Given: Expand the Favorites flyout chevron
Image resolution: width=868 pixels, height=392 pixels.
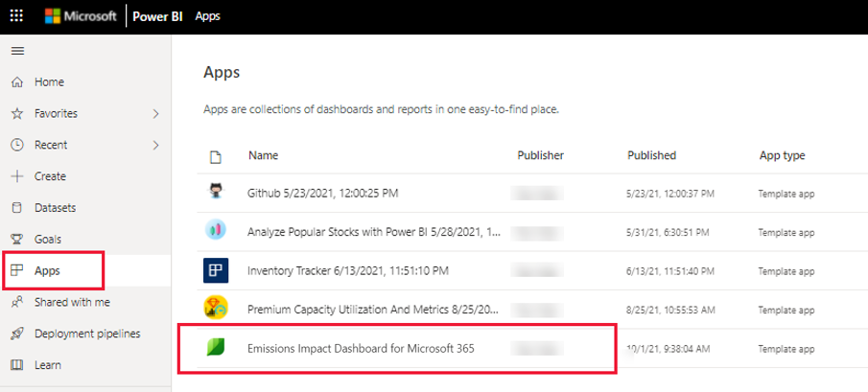Looking at the screenshot, I should [156, 114].
